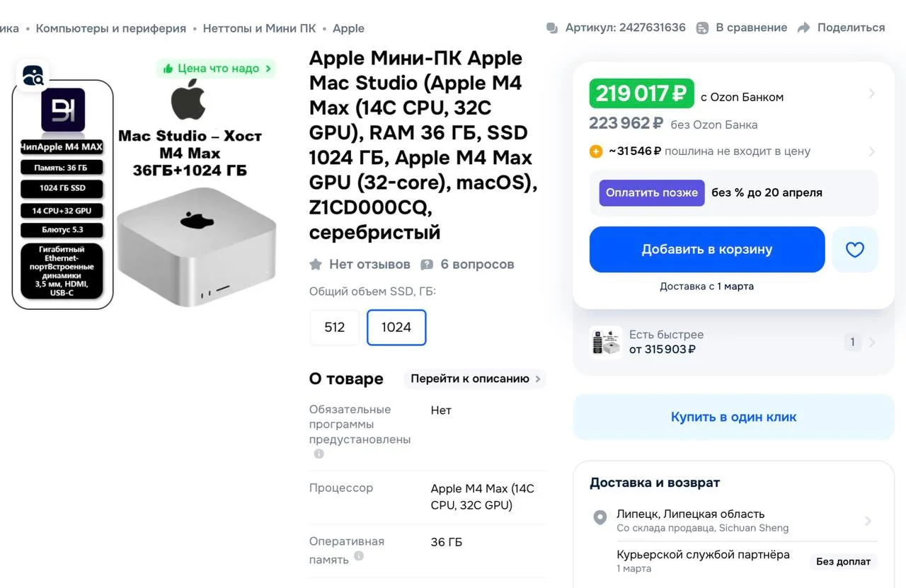Select the 1024 GB SSD option
906x588 pixels.
pyautogui.click(x=396, y=327)
